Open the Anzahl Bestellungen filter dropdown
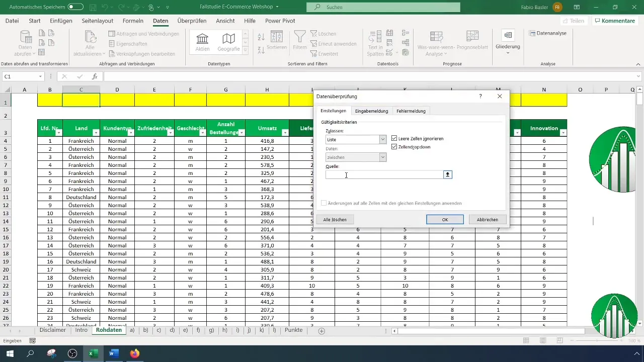The width and height of the screenshot is (644, 362). [242, 133]
